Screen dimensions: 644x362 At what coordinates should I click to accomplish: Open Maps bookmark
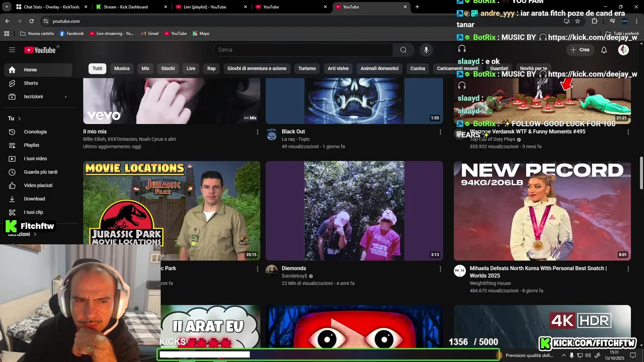point(201,34)
